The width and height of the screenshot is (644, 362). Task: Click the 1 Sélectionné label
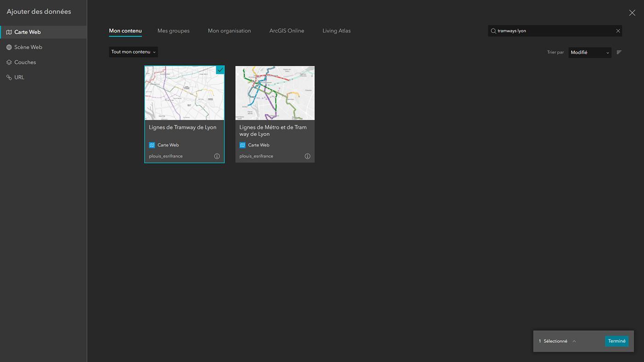pos(553,341)
